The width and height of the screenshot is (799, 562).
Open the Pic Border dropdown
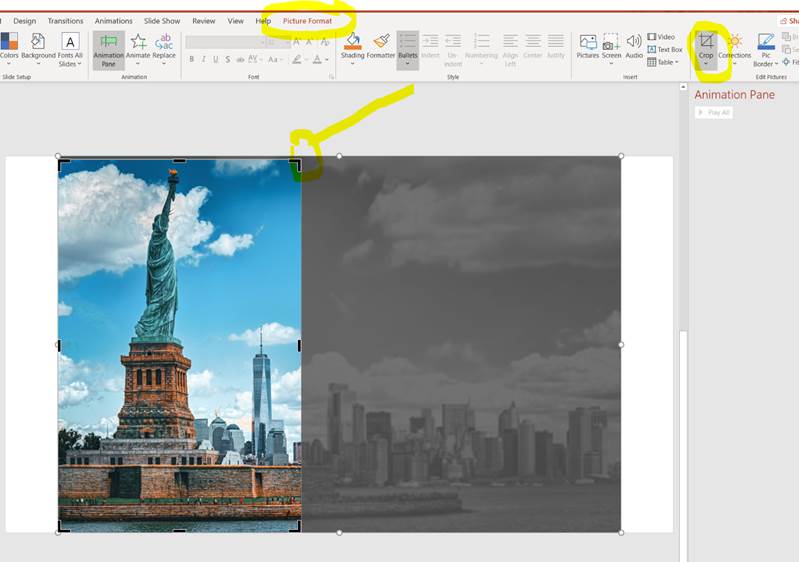pyautogui.click(x=766, y=48)
